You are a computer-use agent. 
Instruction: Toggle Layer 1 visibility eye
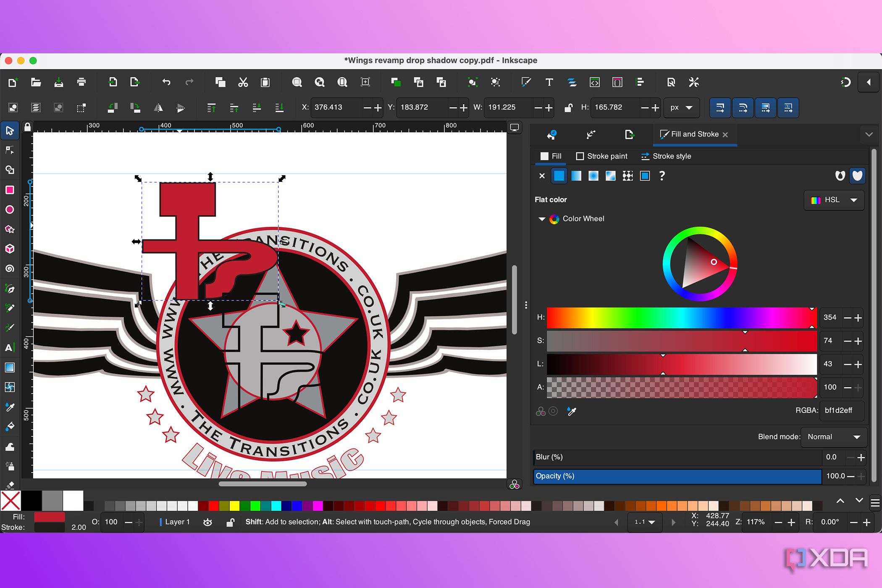[x=207, y=522]
